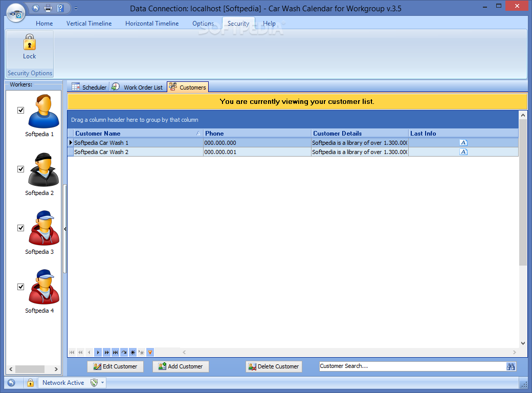
Task: Go to last record in navigator
Action: click(x=116, y=352)
